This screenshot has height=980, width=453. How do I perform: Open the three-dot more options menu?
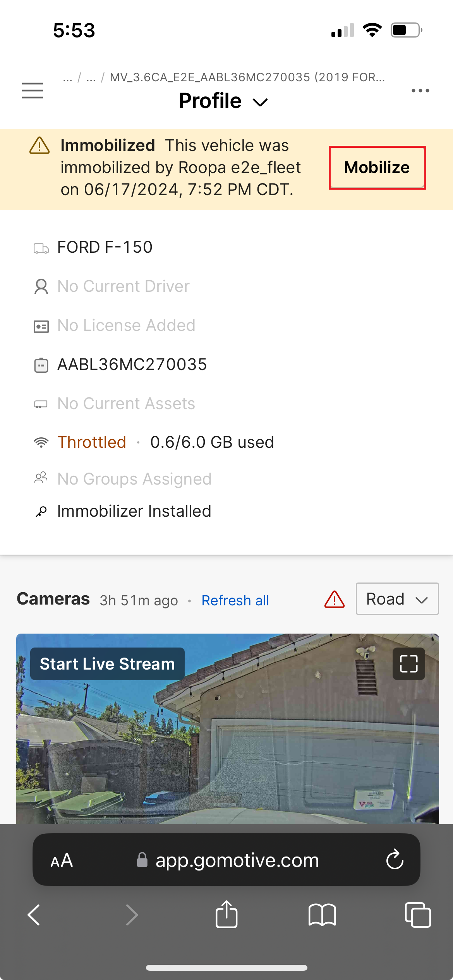[420, 91]
